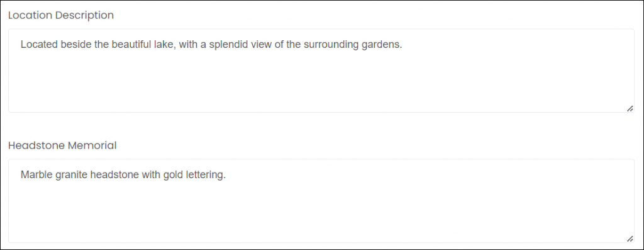Viewport: 644px width, 250px height.
Task: Place cursor on the word "gold"
Action: (x=173, y=175)
